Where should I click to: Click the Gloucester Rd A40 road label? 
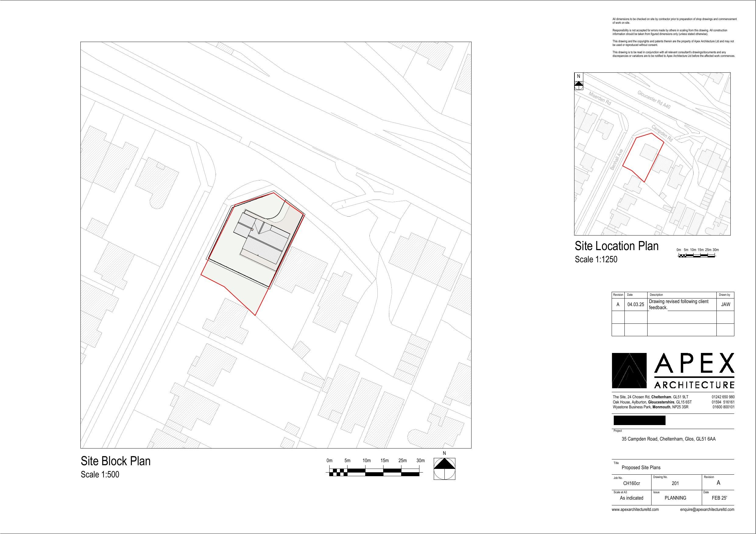(x=654, y=99)
